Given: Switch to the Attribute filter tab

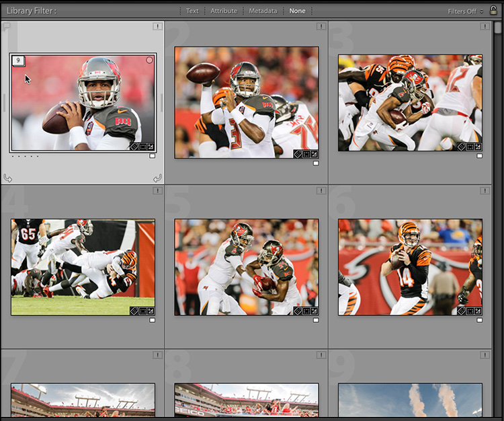Looking at the screenshot, I should [224, 11].
